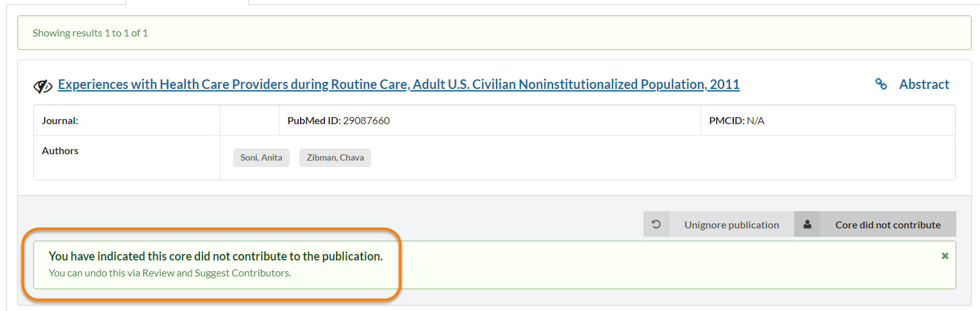Select the Zibman, Chava author tag
The image size is (980, 311).
pyautogui.click(x=335, y=158)
